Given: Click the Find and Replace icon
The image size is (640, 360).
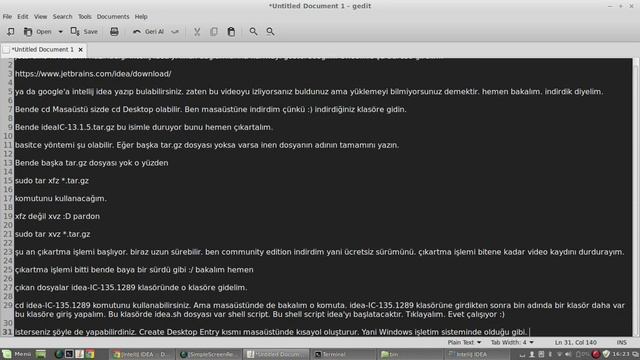Looking at the screenshot, I should point(270,31).
